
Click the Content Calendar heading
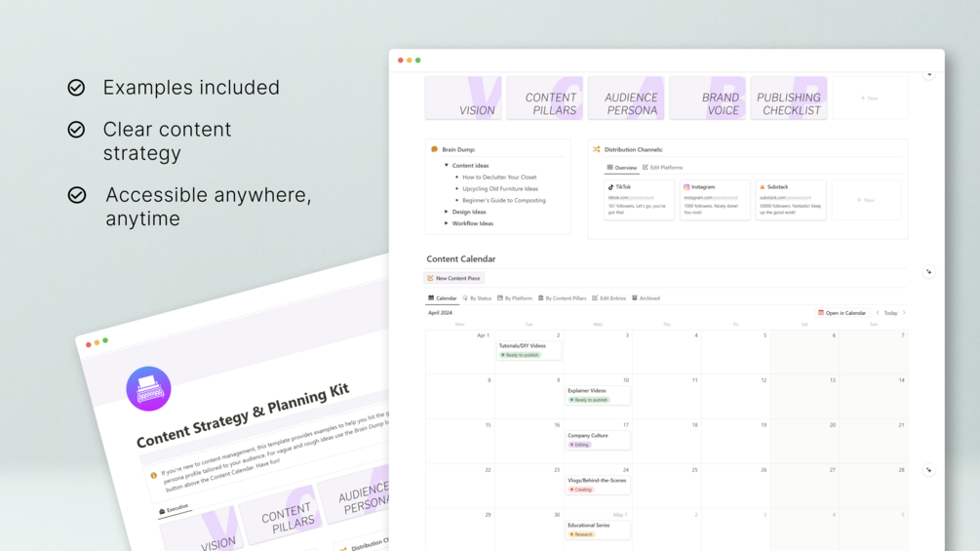tap(460, 258)
